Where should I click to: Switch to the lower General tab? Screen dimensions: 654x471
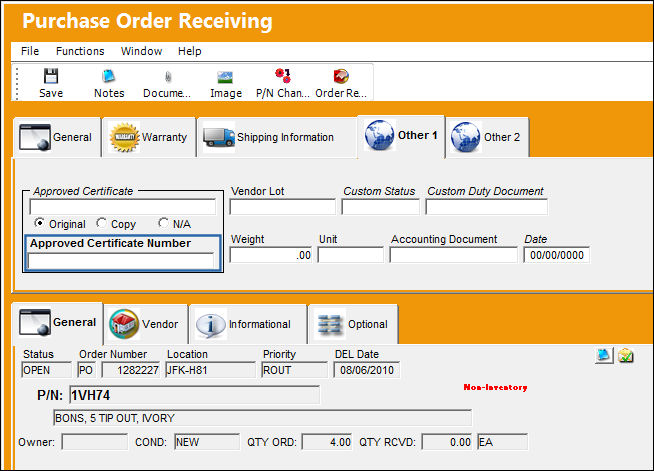[57, 323]
